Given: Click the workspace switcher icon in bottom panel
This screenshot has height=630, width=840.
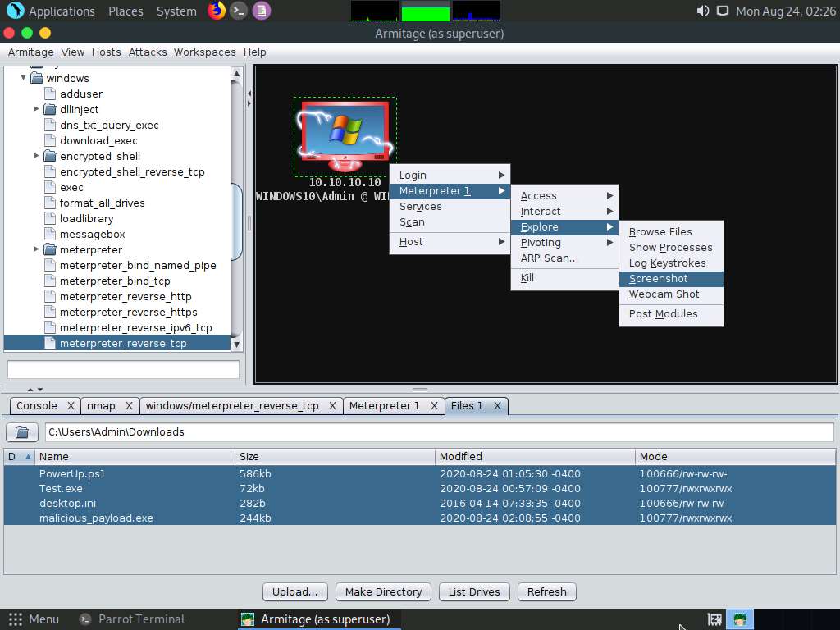Looking at the screenshot, I should click(714, 619).
